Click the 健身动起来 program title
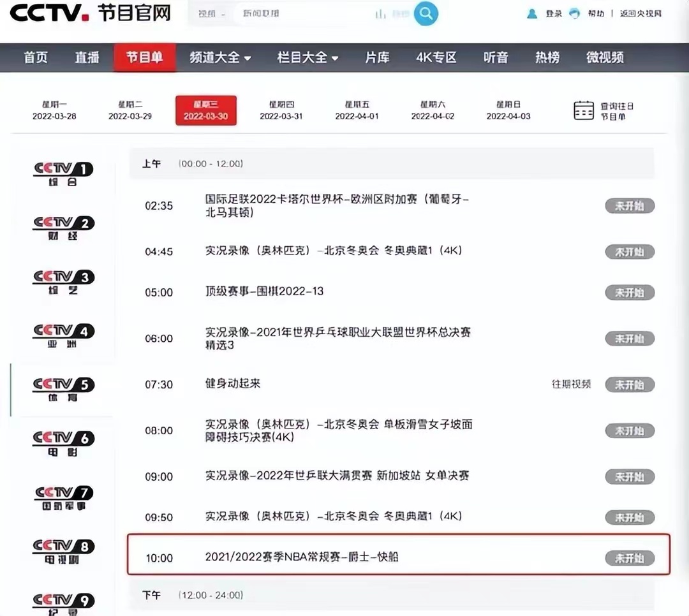 click(233, 384)
